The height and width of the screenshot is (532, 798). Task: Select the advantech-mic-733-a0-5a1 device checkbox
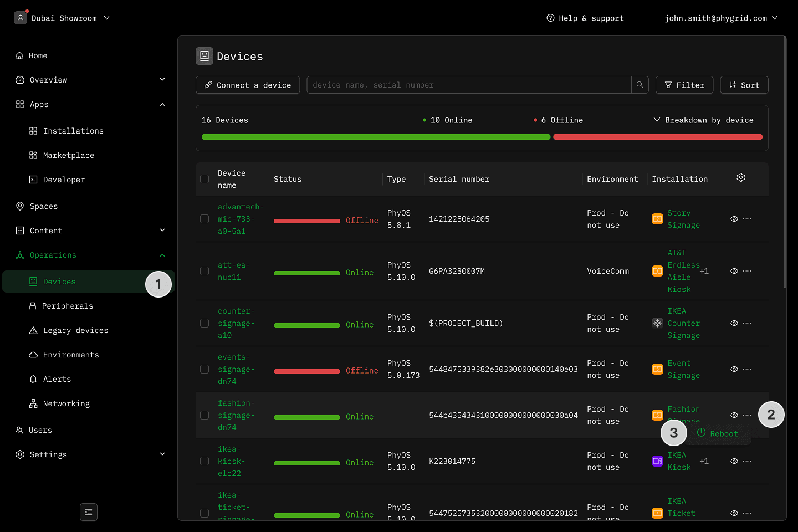coord(204,219)
